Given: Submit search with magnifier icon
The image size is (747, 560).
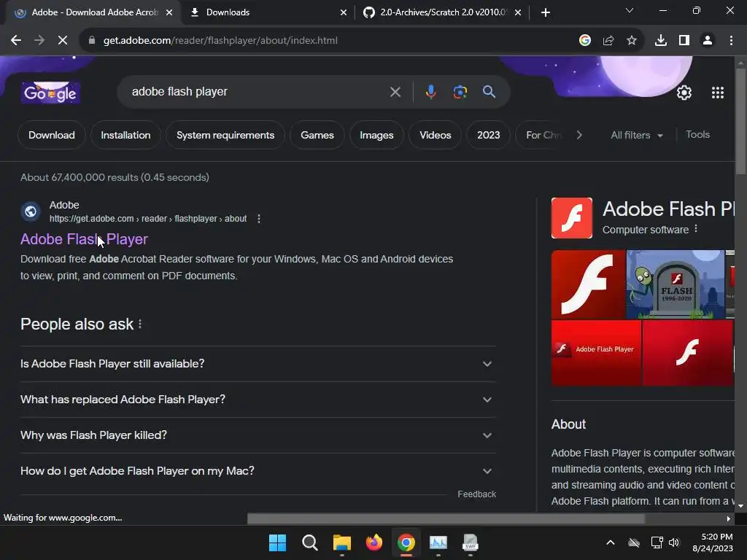Looking at the screenshot, I should click(489, 92).
